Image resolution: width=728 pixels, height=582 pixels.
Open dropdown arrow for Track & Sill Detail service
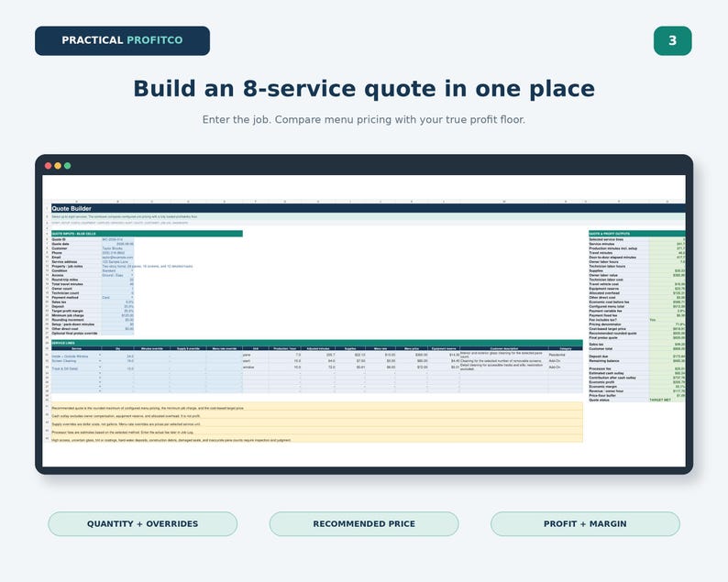[100, 368]
